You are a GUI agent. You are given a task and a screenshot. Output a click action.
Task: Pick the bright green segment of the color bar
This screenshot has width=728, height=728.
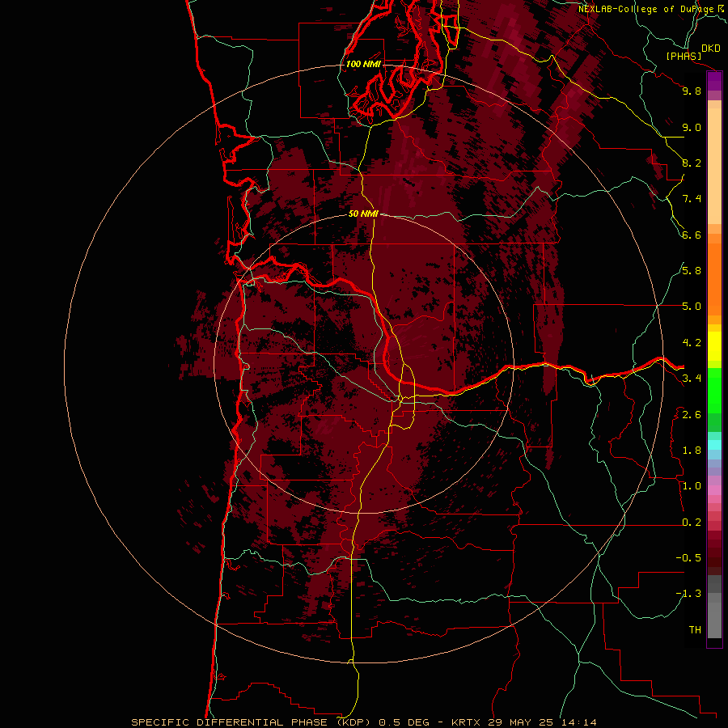[x=714, y=391]
